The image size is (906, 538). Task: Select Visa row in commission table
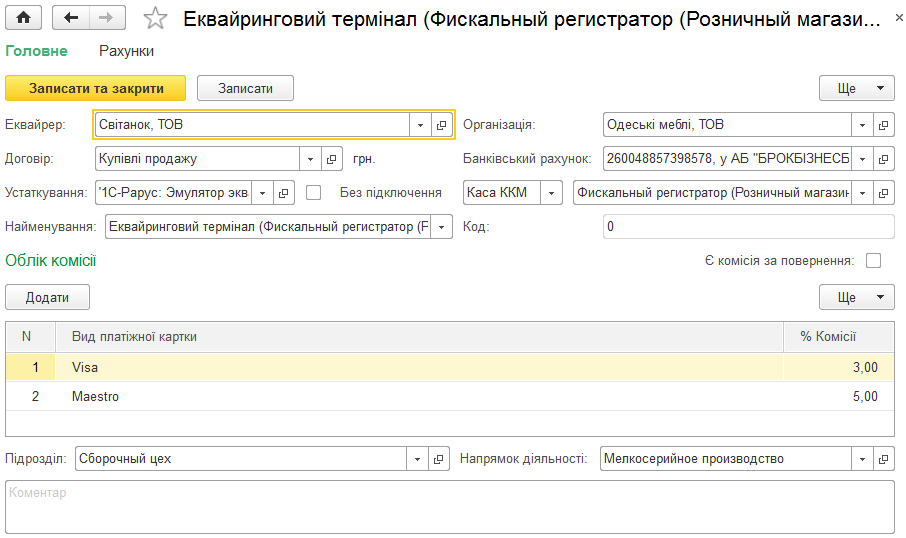click(450, 368)
